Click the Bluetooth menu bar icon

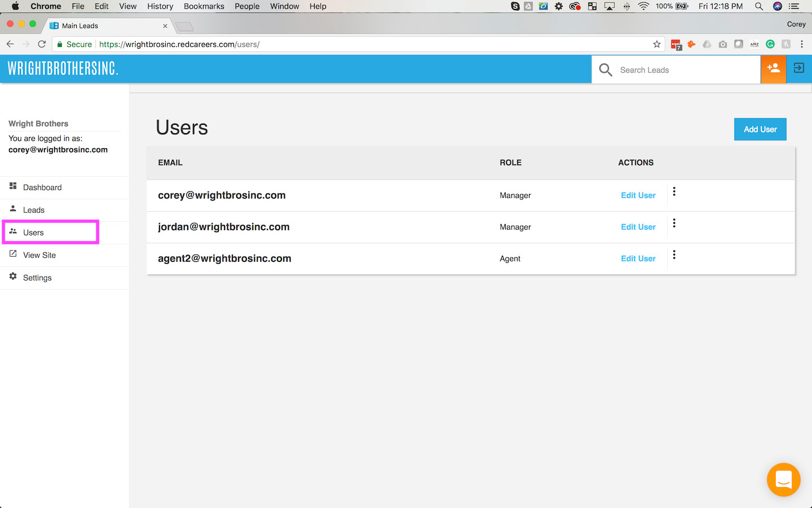(x=626, y=6)
